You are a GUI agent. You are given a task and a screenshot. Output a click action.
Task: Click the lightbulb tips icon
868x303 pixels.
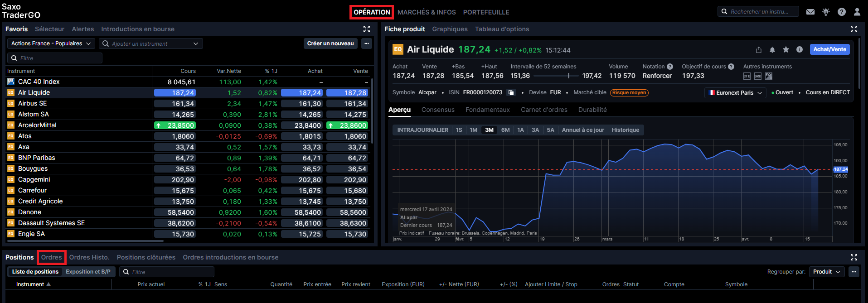point(826,12)
